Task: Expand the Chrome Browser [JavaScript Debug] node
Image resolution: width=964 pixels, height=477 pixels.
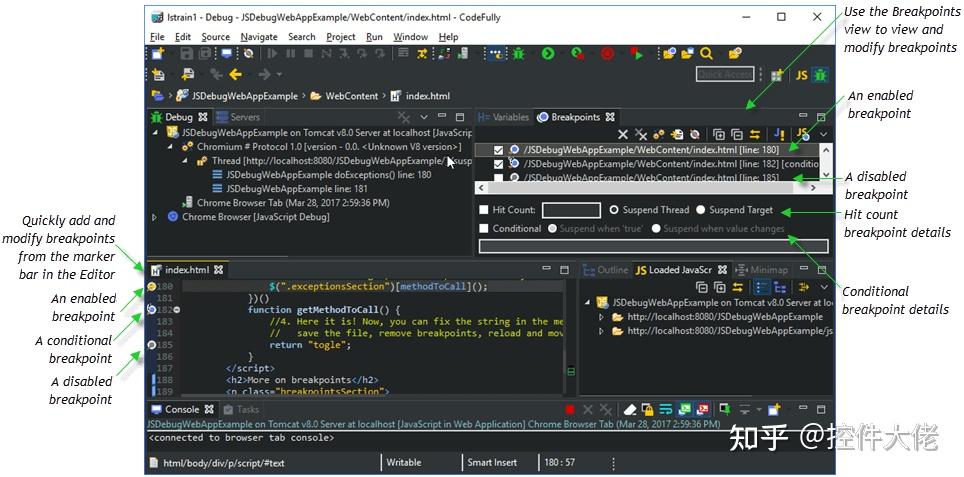Action: (155, 217)
